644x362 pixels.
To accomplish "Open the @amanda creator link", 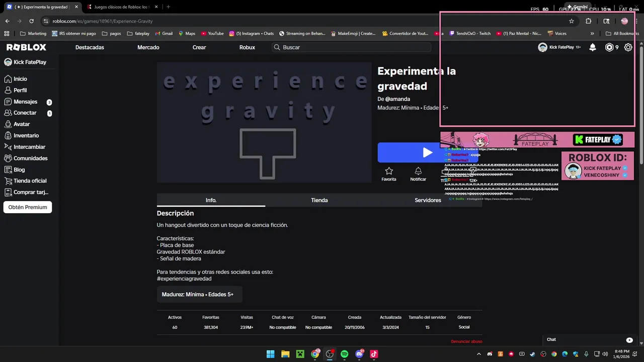I will click(397, 99).
